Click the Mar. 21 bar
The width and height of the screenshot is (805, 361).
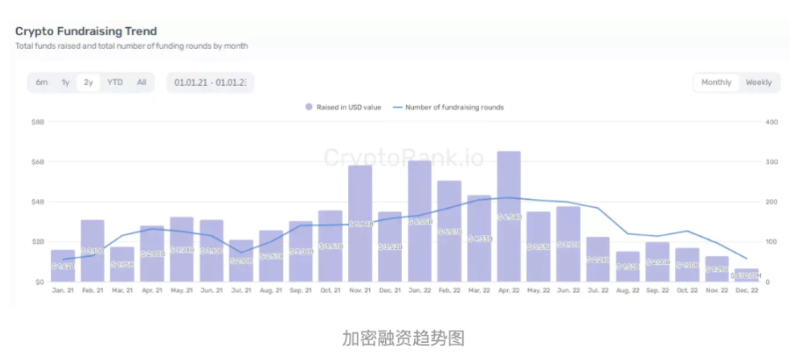[x=122, y=264]
